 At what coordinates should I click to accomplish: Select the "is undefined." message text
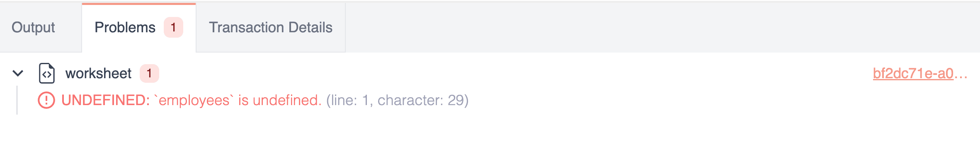[x=279, y=100]
